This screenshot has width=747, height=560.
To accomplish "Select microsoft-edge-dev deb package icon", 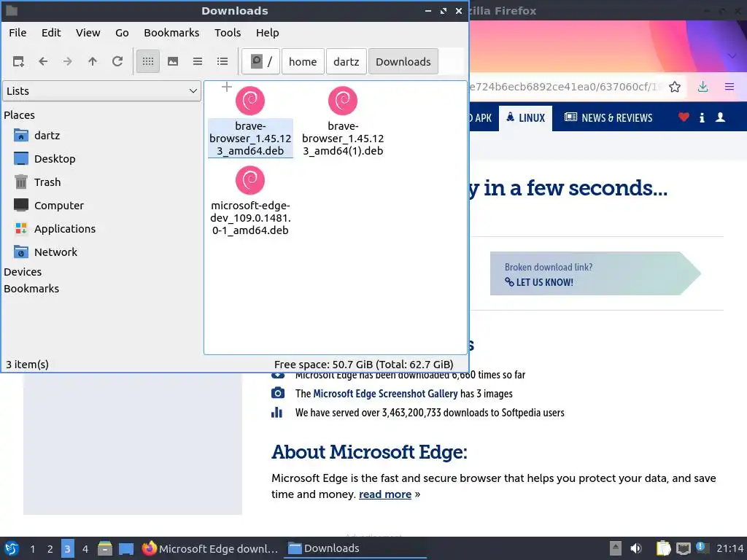I will [x=250, y=181].
